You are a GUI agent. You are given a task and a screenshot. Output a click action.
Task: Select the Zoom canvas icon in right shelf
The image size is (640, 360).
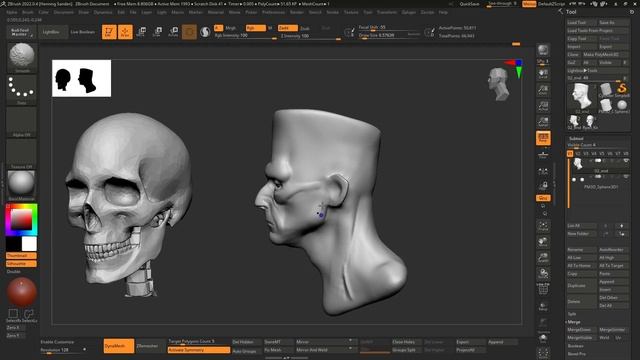(543, 90)
